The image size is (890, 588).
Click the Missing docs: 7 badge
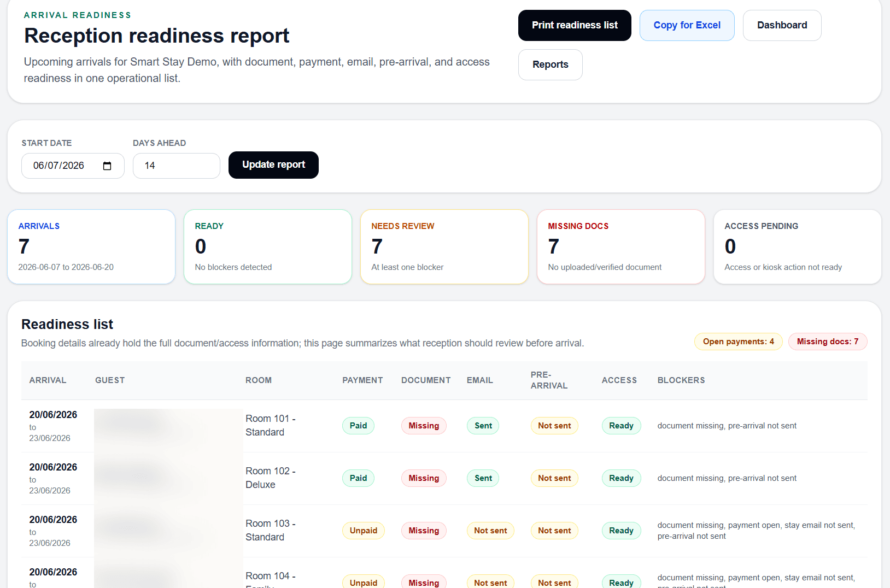pyautogui.click(x=828, y=342)
